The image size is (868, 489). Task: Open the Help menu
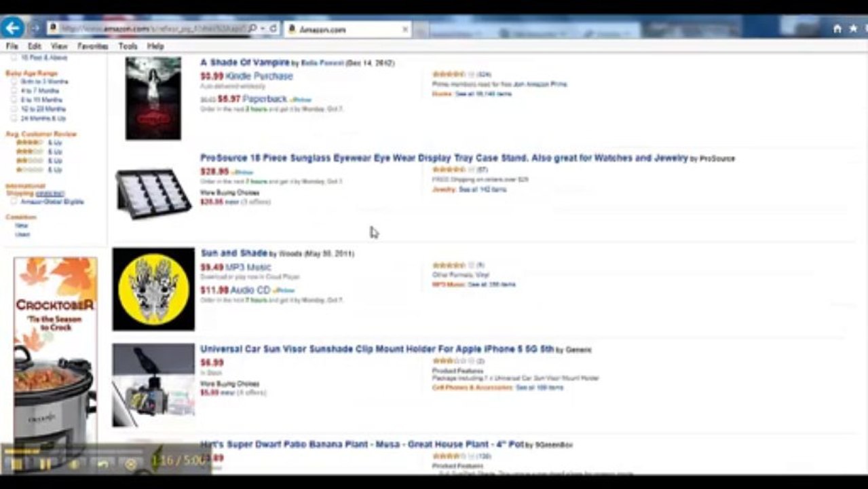pos(155,46)
